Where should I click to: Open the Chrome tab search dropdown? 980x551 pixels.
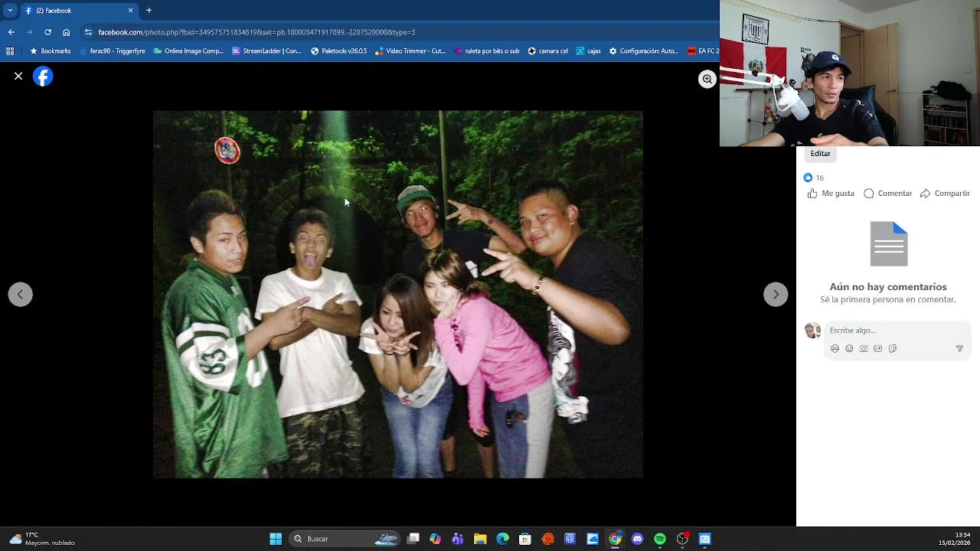[x=10, y=11]
